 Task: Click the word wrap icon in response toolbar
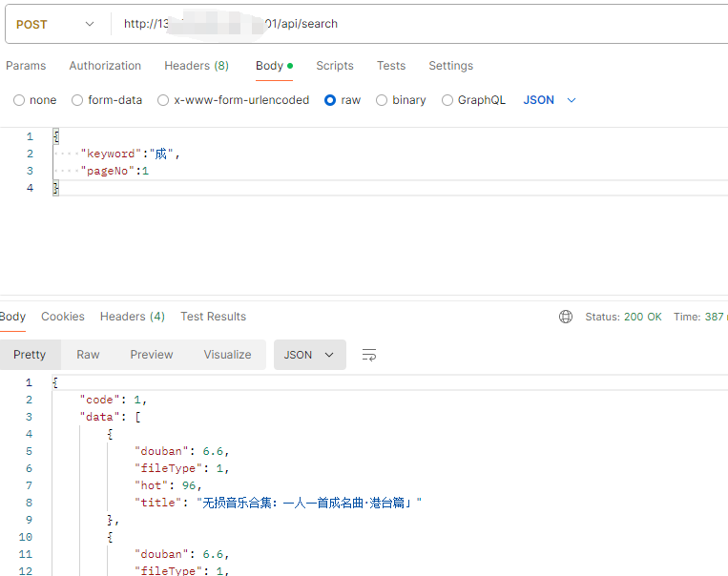tap(369, 355)
